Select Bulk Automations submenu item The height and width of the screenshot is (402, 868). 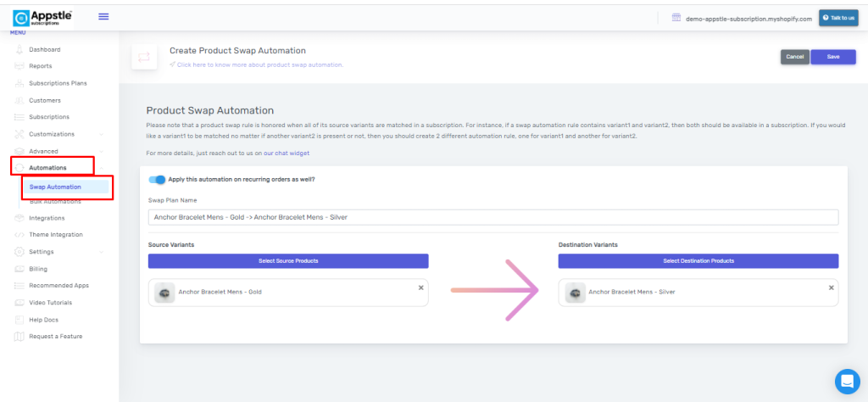55,202
